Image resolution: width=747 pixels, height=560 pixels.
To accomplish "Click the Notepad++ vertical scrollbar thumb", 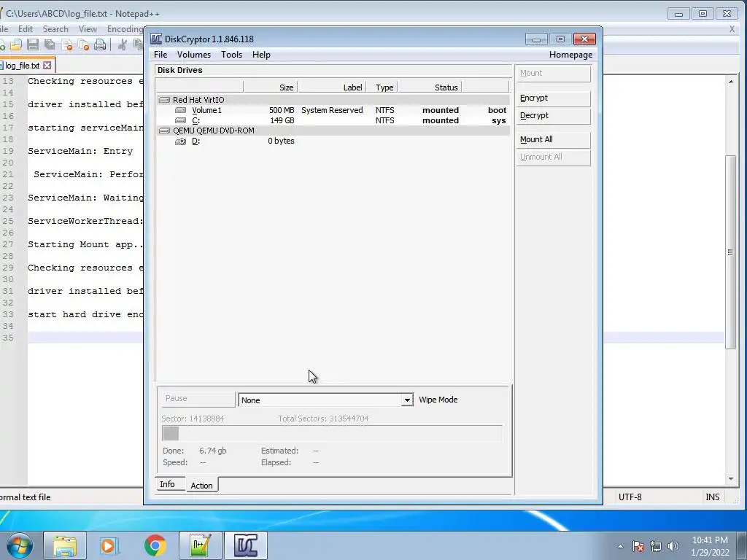I will [731, 252].
